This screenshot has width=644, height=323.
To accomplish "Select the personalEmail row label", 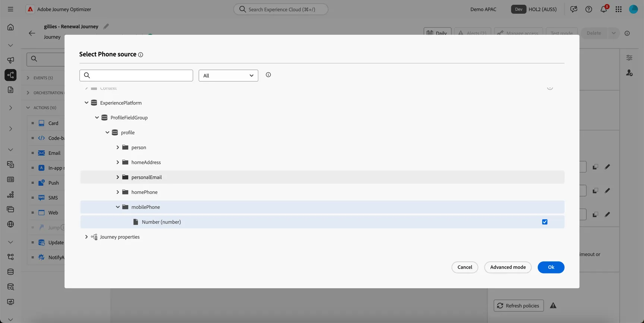I will point(146,177).
